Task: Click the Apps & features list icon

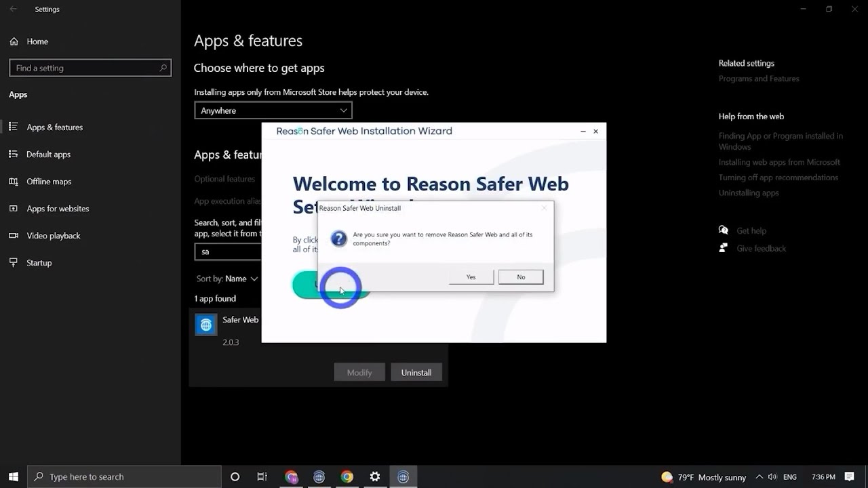Action: (14, 127)
